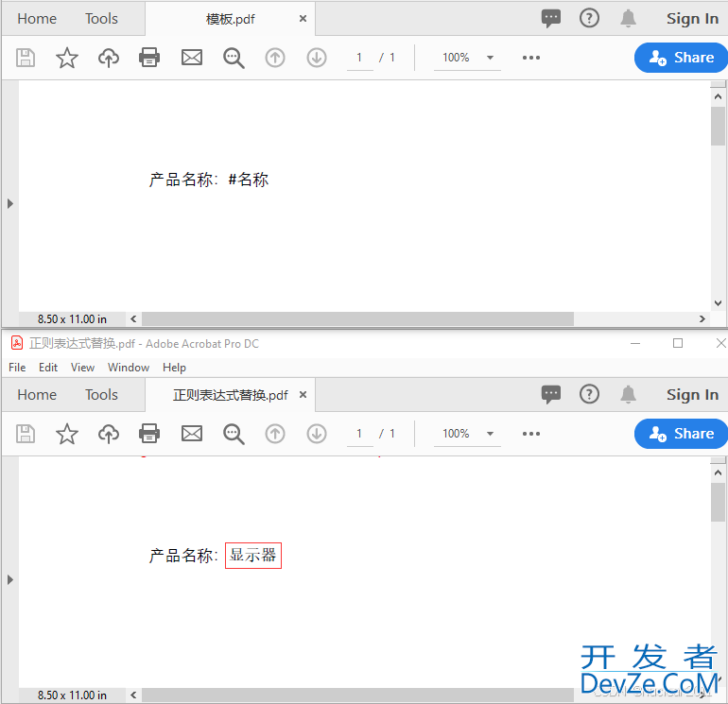Image resolution: width=728 pixels, height=704 pixels.
Task: Open the Help menu
Action: point(174,367)
